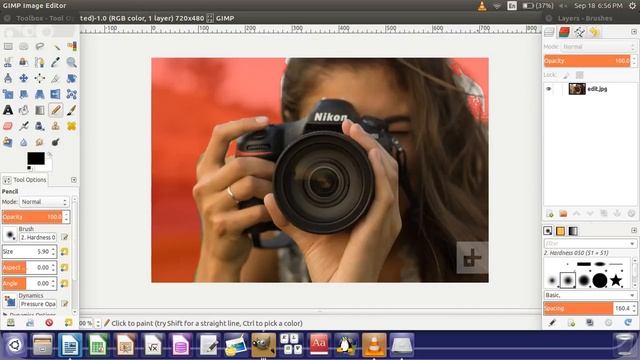
Task: Click the Size value stepper arrows
Action: (53, 252)
